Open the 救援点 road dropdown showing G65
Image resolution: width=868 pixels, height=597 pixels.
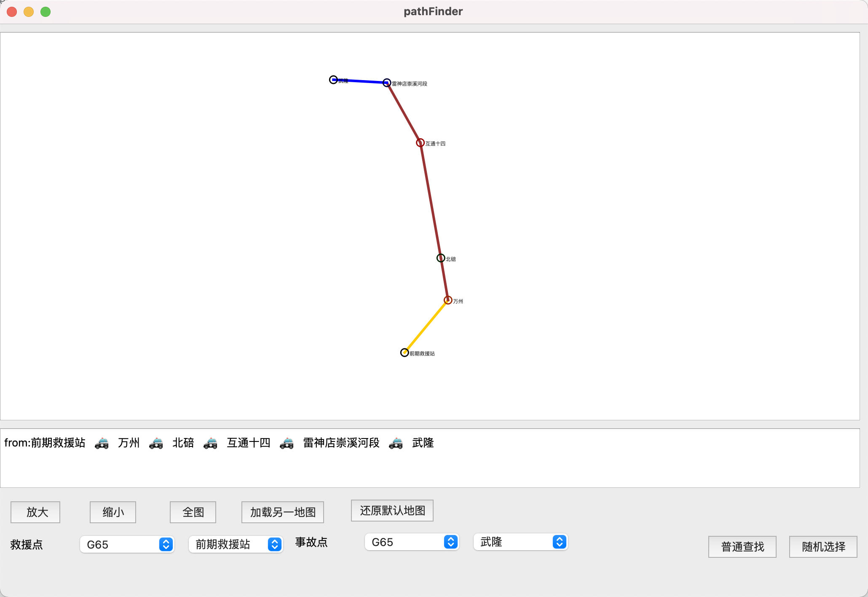[x=127, y=544]
